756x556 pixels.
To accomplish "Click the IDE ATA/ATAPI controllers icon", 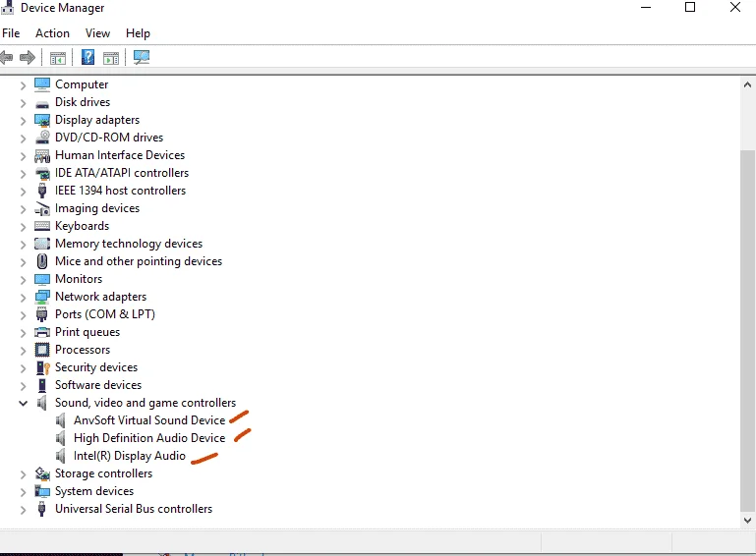I will tap(42, 173).
